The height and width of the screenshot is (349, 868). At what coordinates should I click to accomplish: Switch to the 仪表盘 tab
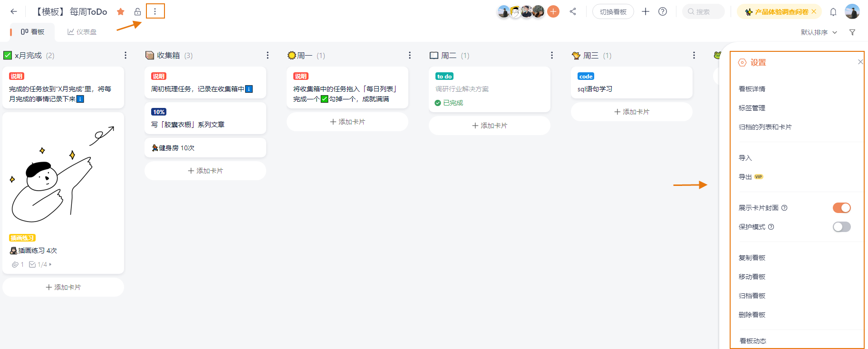82,32
